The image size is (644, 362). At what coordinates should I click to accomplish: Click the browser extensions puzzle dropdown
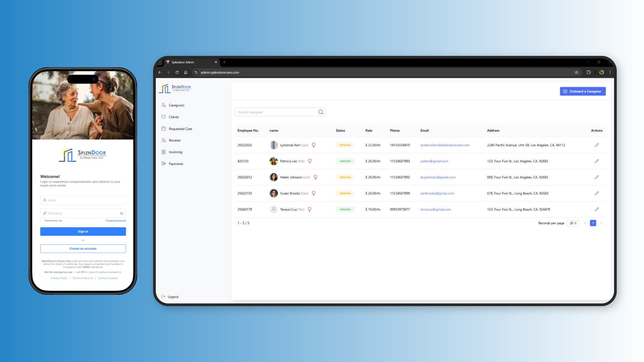tap(589, 72)
